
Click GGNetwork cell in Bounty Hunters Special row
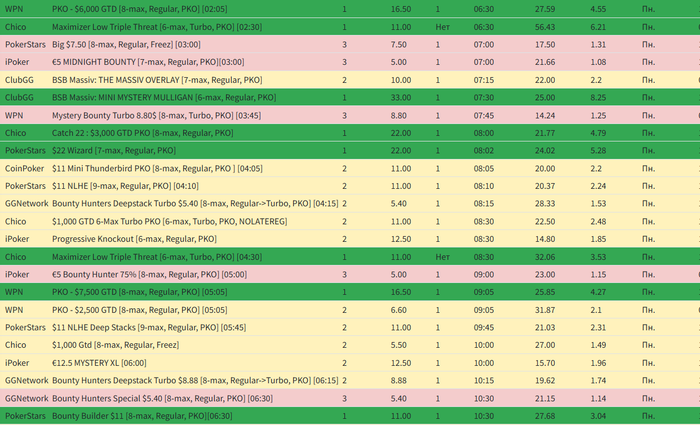(26, 398)
